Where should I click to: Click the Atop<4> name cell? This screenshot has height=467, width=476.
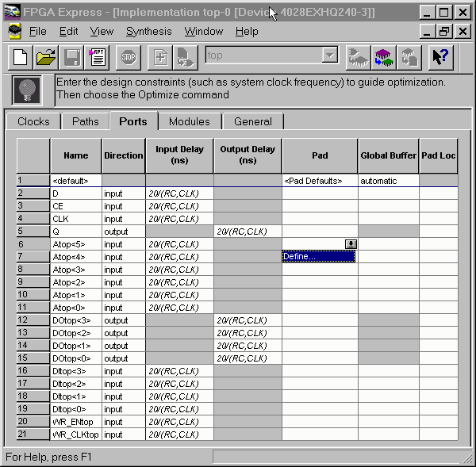(x=76, y=257)
